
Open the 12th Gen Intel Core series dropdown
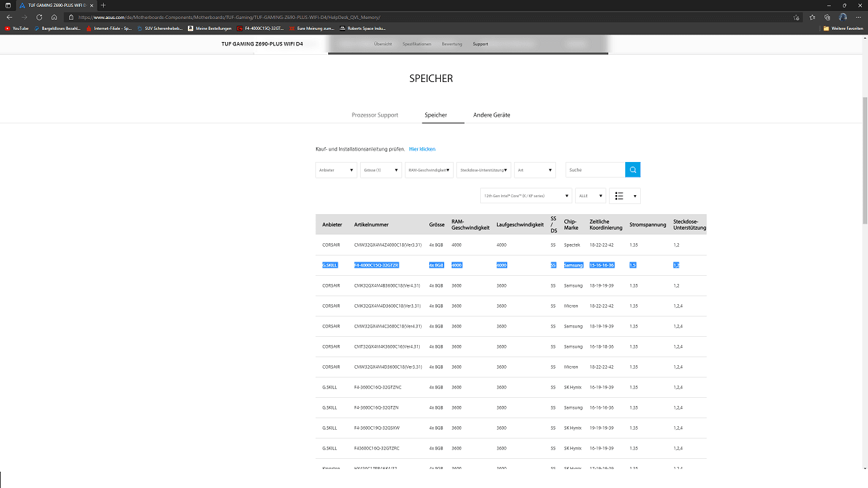pos(526,196)
